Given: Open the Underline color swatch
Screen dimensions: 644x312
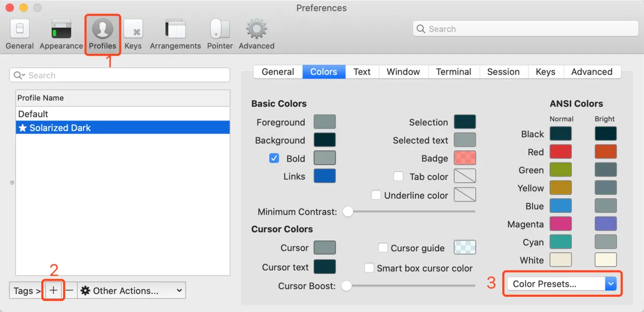Looking at the screenshot, I should click(465, 195).
